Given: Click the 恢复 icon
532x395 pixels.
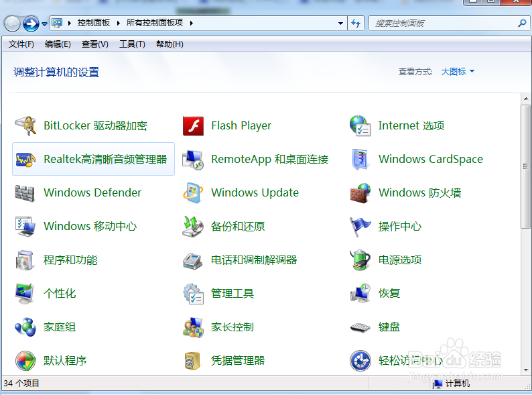Looking at the screenshot, I should pyautogui.click(x=360, y=294).
